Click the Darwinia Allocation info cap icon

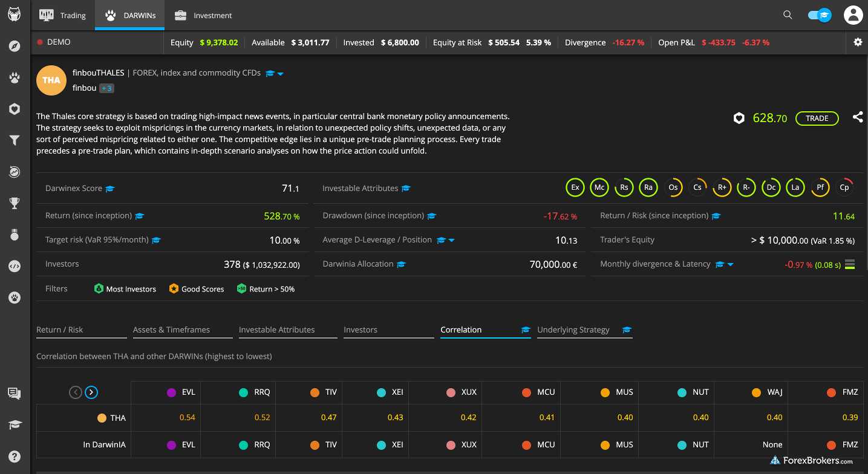pyautogui.click(x=401, y=264)
